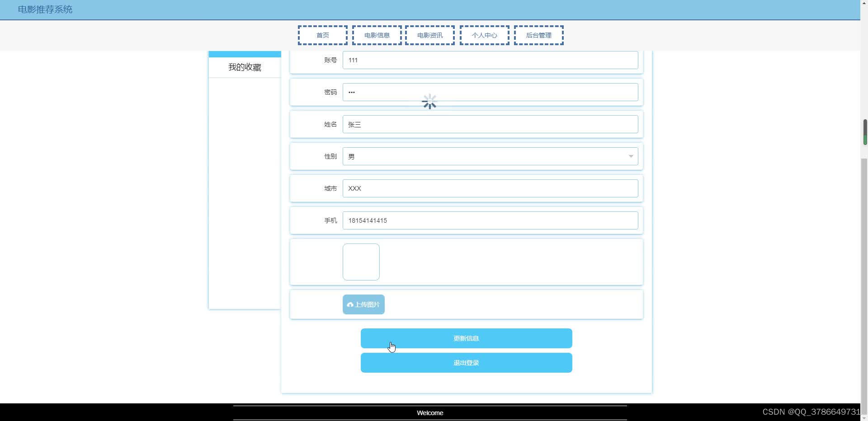868x421 pixels.
Task: Open the 电影信息 navigation tab
Action: pyautogui.click(x=377, y=35)
